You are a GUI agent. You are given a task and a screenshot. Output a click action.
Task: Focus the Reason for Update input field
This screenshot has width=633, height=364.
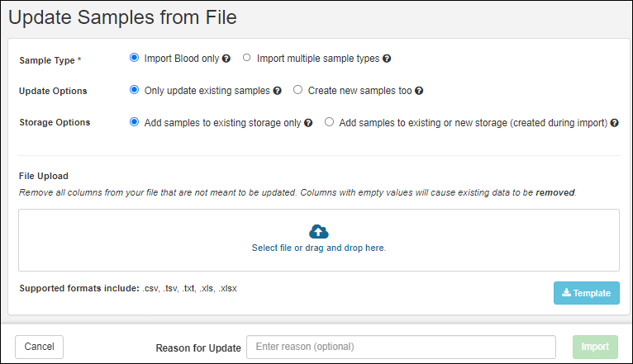[401, 347]
